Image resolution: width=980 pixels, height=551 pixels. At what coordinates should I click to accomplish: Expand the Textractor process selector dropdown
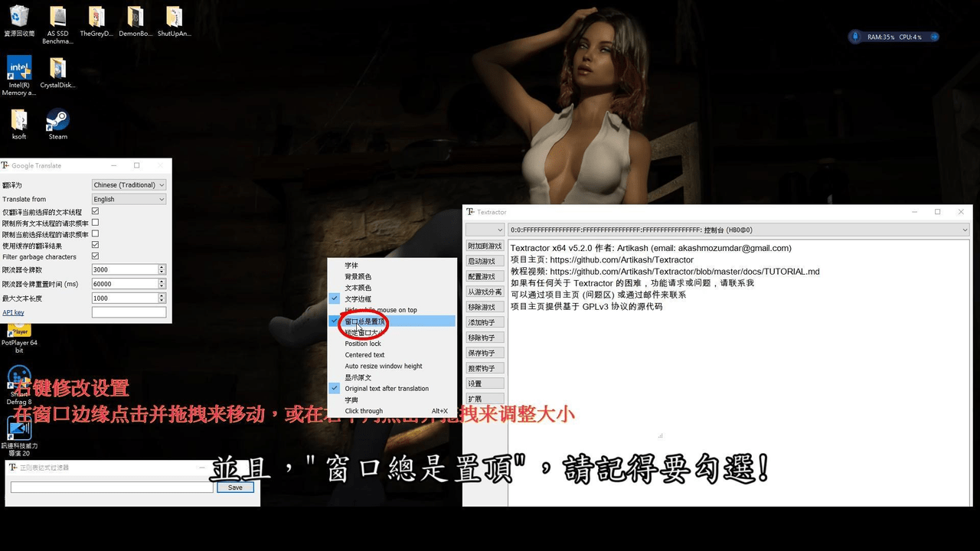tap(485, 230)
